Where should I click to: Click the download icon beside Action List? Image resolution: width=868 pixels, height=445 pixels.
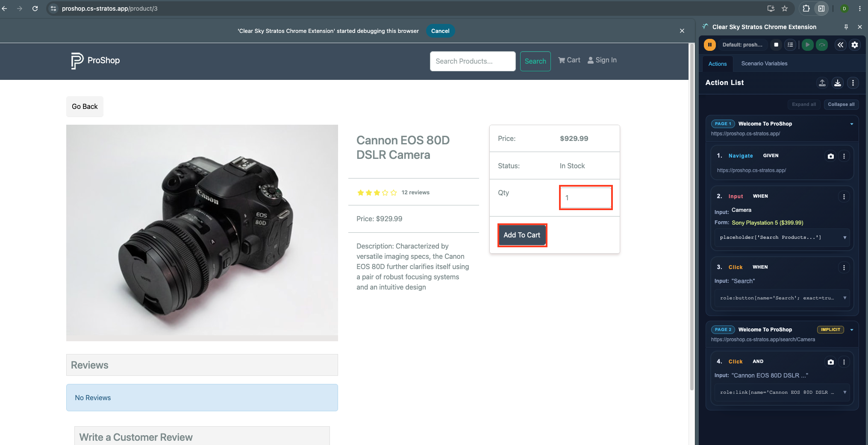click(x=838, y=83)
